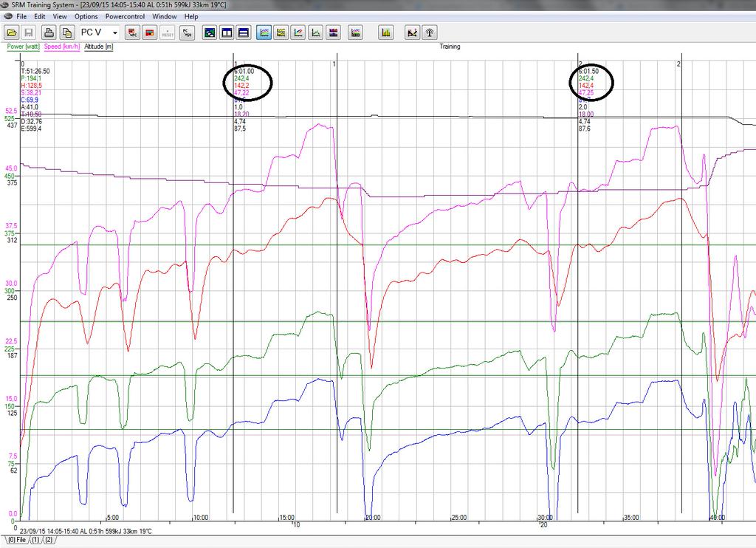Image resolution: width=756 pixels, height=548 pixels.
Task: Open the File menu
Action: click(21, 16)
